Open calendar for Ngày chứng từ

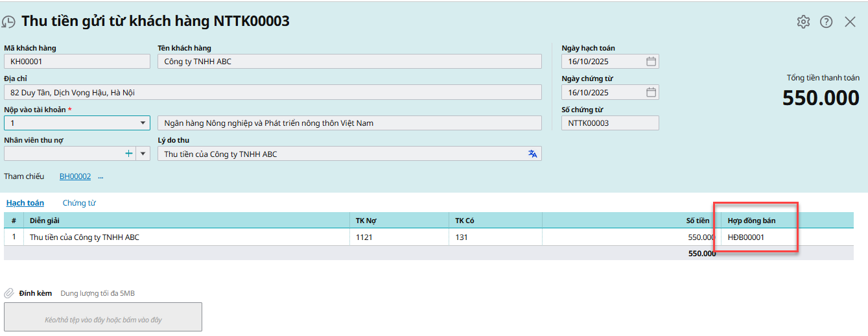(651, 93)
